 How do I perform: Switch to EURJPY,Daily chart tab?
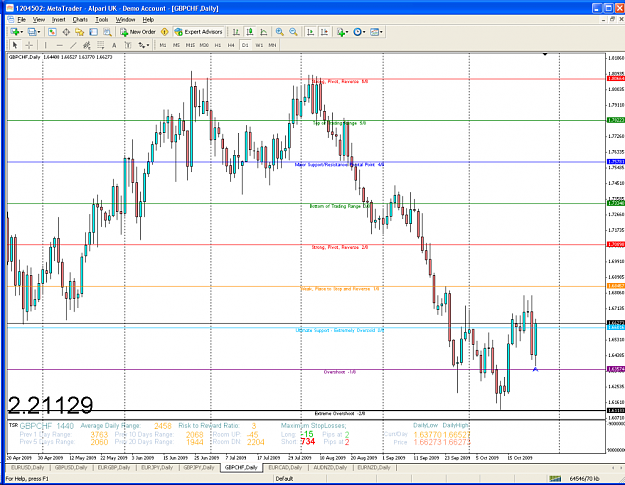[x=157, y=467]
